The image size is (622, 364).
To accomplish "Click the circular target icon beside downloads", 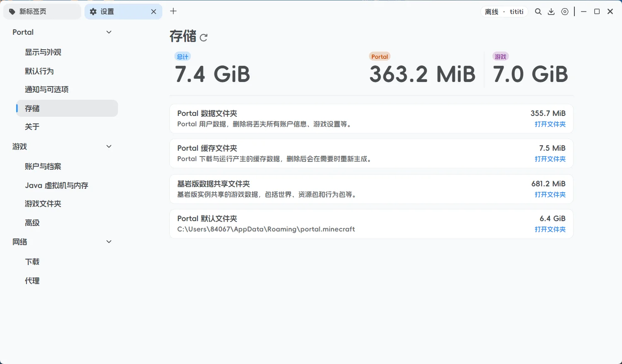I will click(x=565, y=12).
